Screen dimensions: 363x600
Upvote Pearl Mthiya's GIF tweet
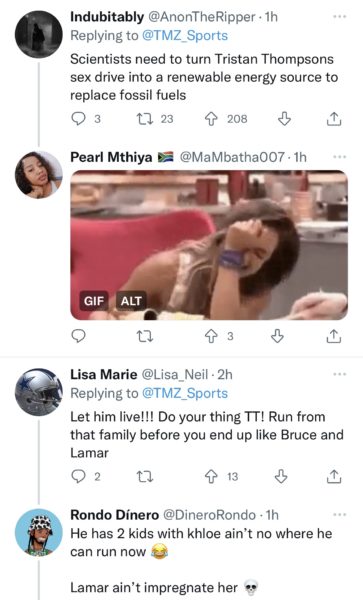pos(211,336)
